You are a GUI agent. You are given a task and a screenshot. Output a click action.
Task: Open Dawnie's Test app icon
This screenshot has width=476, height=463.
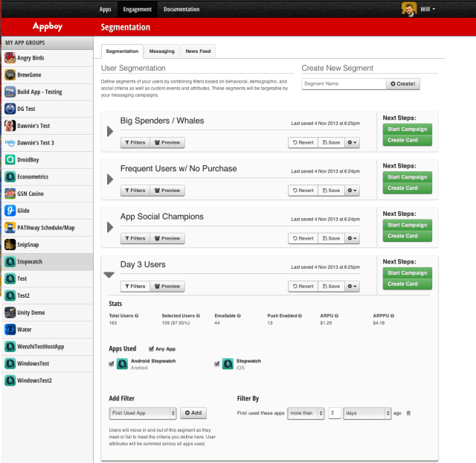click(x=10, y=126)
